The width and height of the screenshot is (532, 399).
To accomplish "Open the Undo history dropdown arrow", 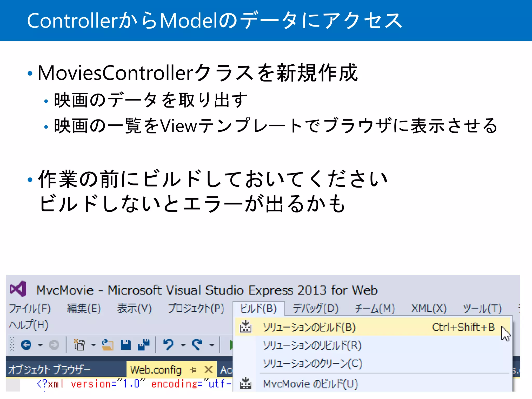I will pyautogui.click(x=183, y=345).
